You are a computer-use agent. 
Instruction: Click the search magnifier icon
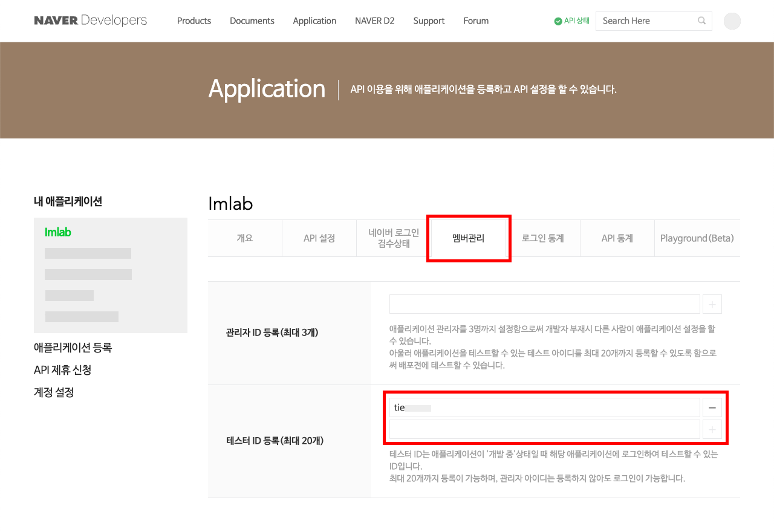[x=701, y=21]
